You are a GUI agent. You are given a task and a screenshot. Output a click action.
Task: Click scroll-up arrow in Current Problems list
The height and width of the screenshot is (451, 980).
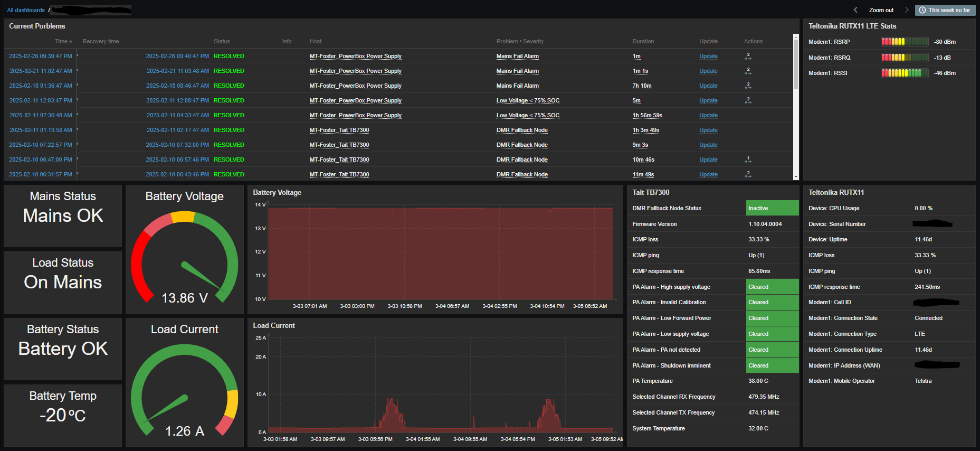[796, 37]
